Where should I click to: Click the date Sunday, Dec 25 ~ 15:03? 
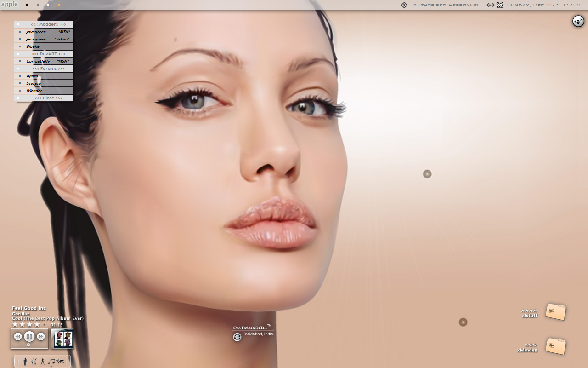(544, 5)
